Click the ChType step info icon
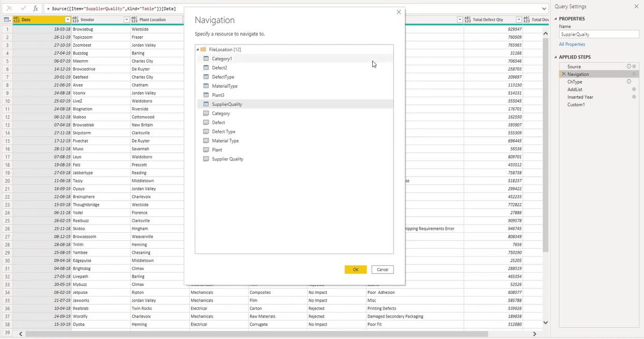 point(629,81)
